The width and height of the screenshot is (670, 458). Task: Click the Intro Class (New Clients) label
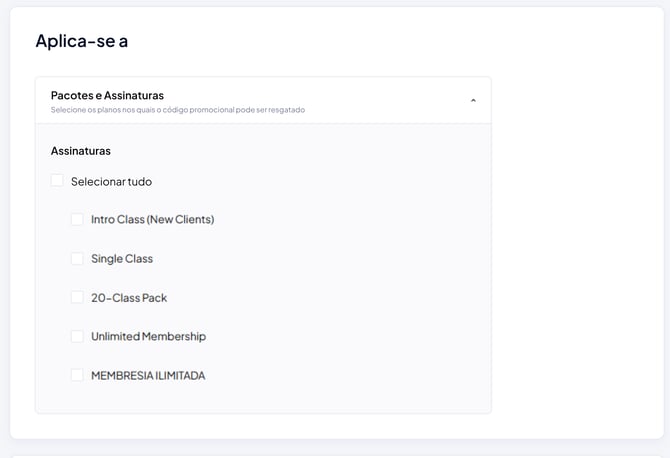[x=153, y=220]
